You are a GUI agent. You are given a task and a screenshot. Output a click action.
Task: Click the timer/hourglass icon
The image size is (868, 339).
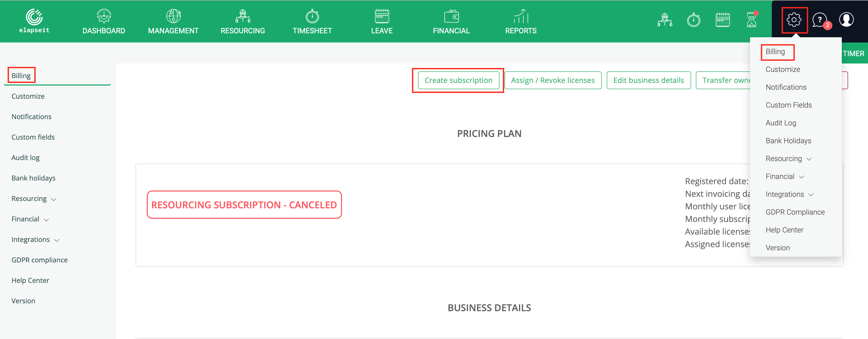751,20
